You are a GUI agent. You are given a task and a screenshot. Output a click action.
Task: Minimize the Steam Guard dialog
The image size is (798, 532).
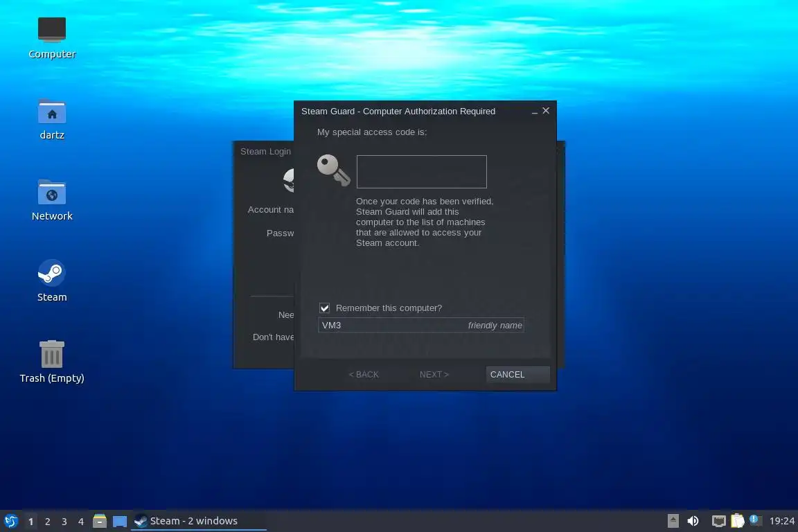[534, 112]
